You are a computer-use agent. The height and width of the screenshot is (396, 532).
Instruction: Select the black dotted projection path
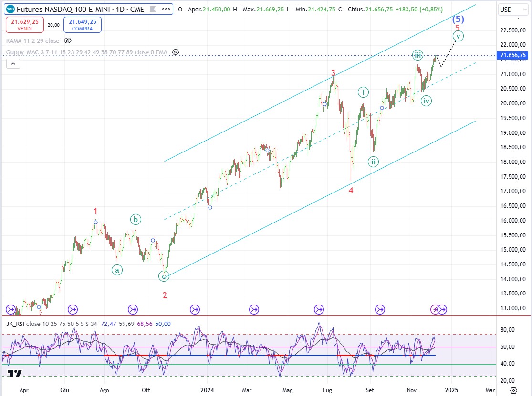tap(446, 53)
